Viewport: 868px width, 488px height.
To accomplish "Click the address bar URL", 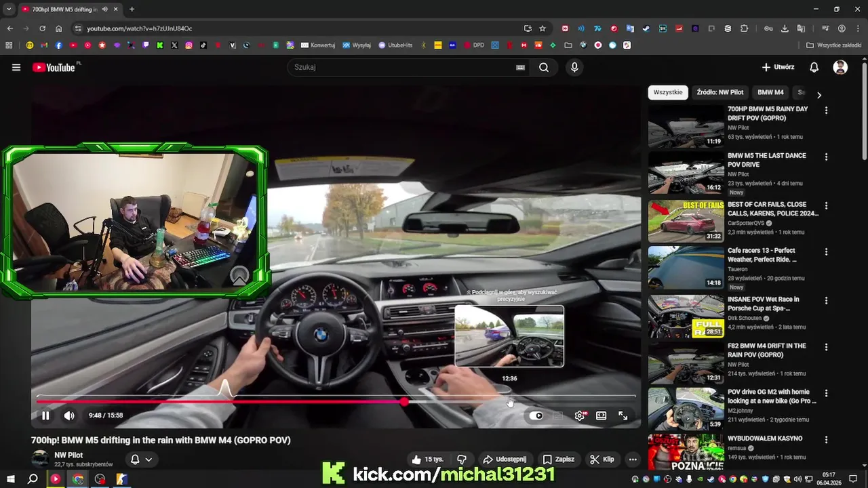I will [x=139, y=28].
